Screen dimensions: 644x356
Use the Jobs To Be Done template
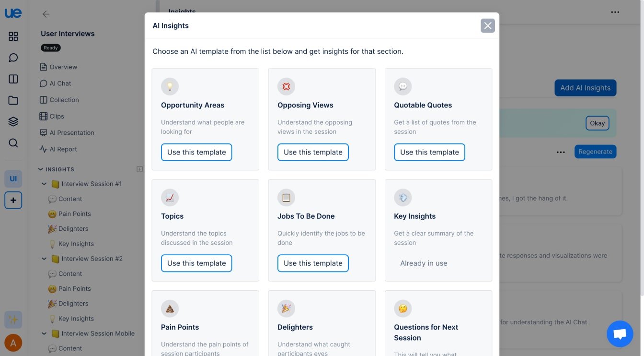tap(313, 263)
